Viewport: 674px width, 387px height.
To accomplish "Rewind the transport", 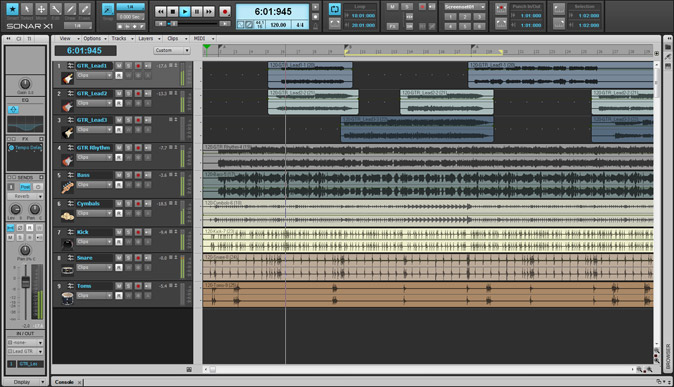I will 160,12.
